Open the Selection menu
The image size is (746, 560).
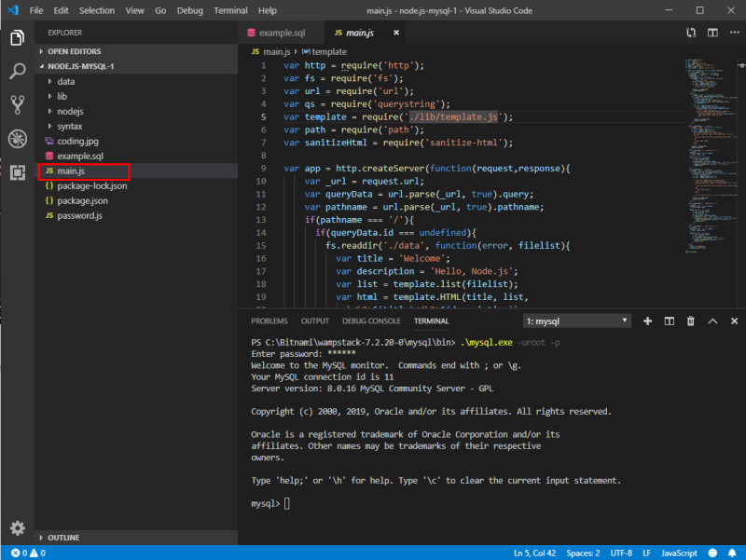click(x=97, y=10)
